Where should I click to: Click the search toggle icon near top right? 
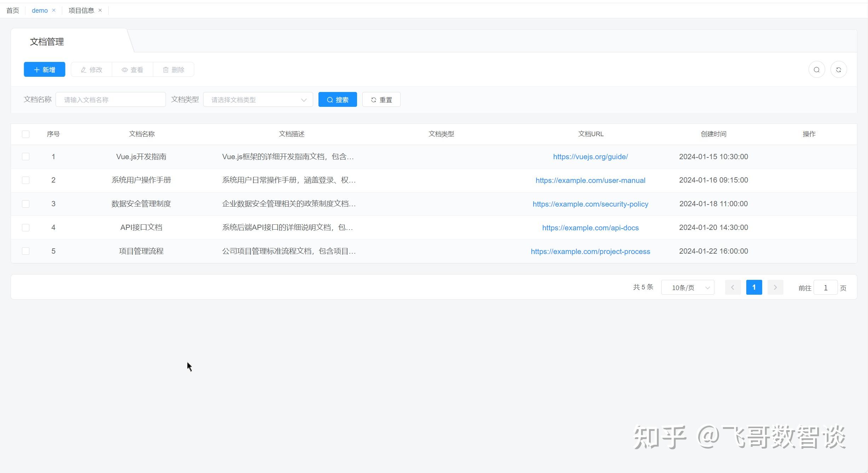pos(816,69)
